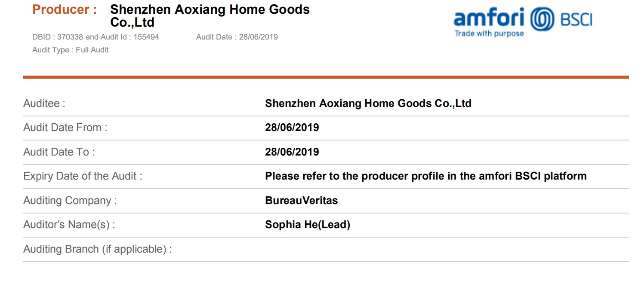Image resolution: width=644 pixels, height=293 pixels.
Task: Click the amfori BSCI circular logo icon
Action: point(542,19)
